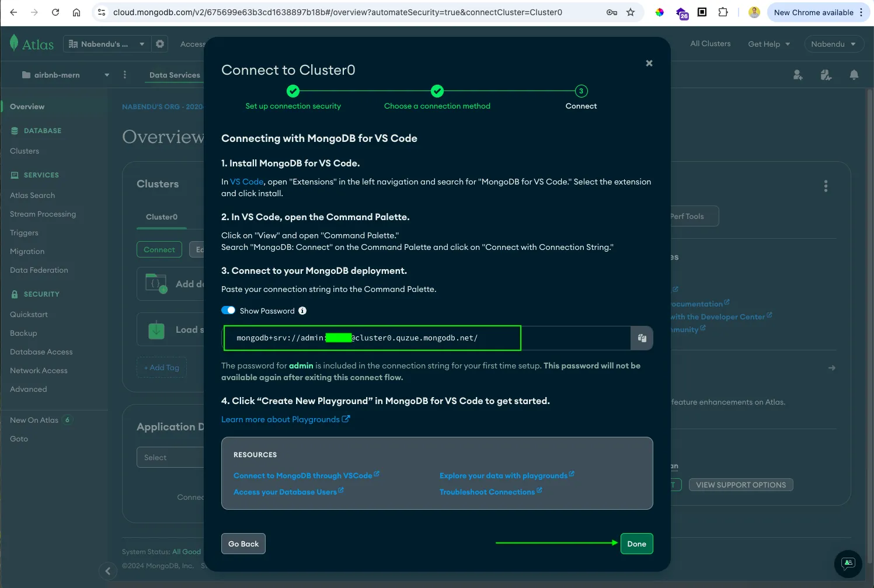Open Data Federation in the sidebar
This screenshot has height=588, width=874.
39,270
